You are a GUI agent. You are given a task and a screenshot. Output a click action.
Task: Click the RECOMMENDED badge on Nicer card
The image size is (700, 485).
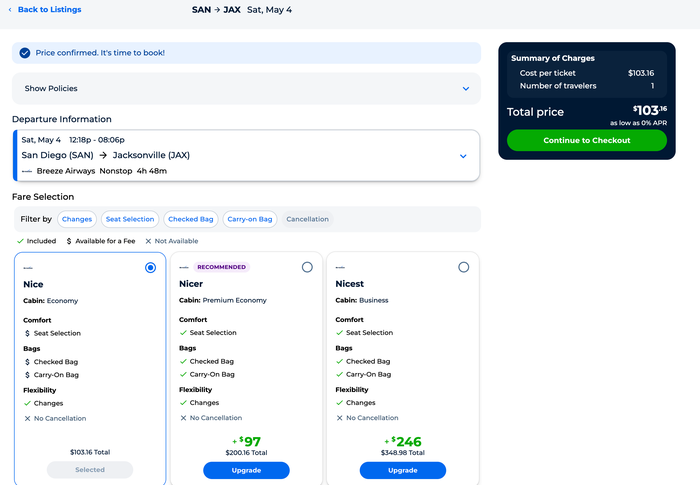(x=221, y=267)
